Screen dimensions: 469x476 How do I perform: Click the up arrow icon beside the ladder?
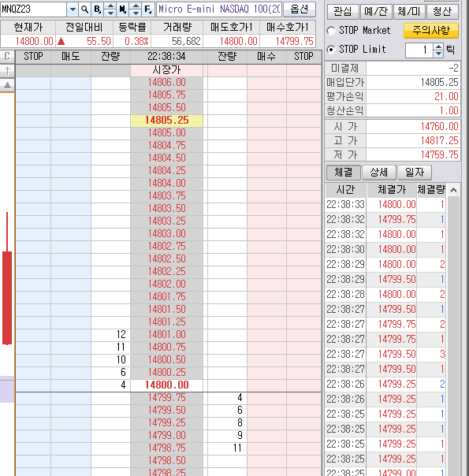[x=7, y=71]
